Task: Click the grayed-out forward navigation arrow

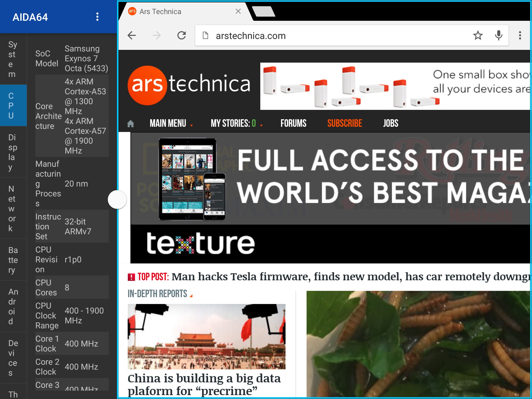Action: pyautogui.click(x=157, y=36)
